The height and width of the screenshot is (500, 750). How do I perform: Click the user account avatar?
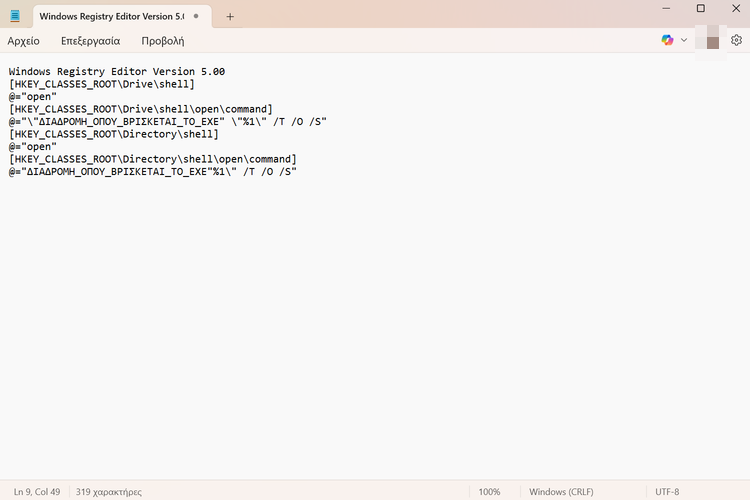pyautogui.click(x=711, y=41)
